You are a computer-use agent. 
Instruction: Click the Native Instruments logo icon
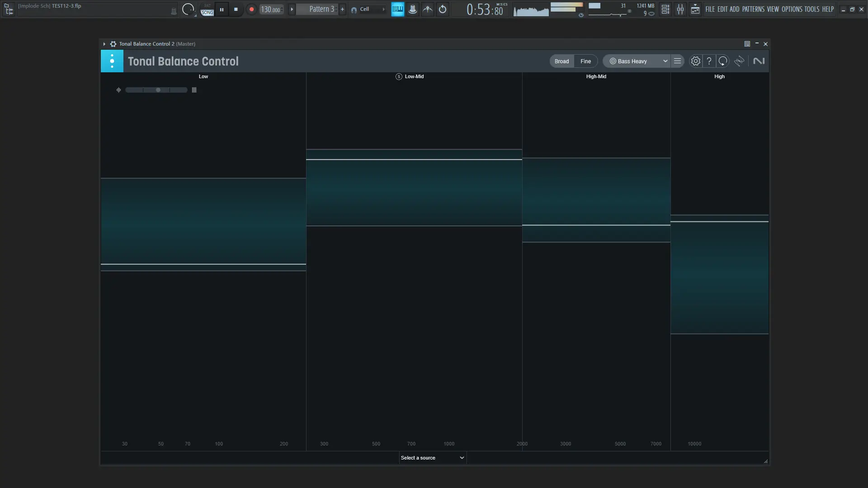[x=759, y=61]
